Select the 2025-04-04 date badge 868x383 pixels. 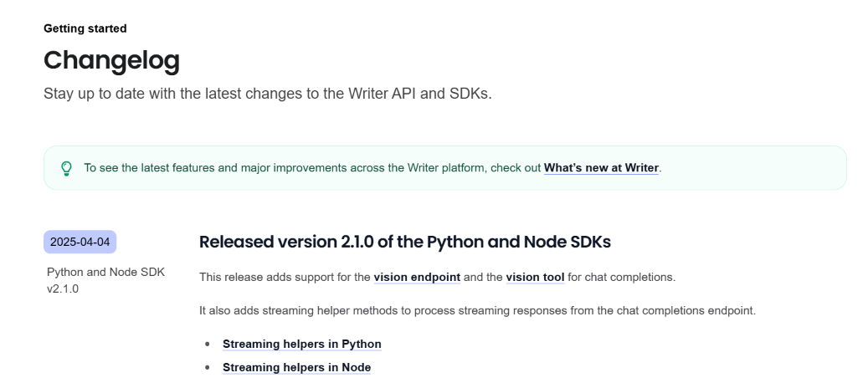pyautogui.click(x=80, y=242)
